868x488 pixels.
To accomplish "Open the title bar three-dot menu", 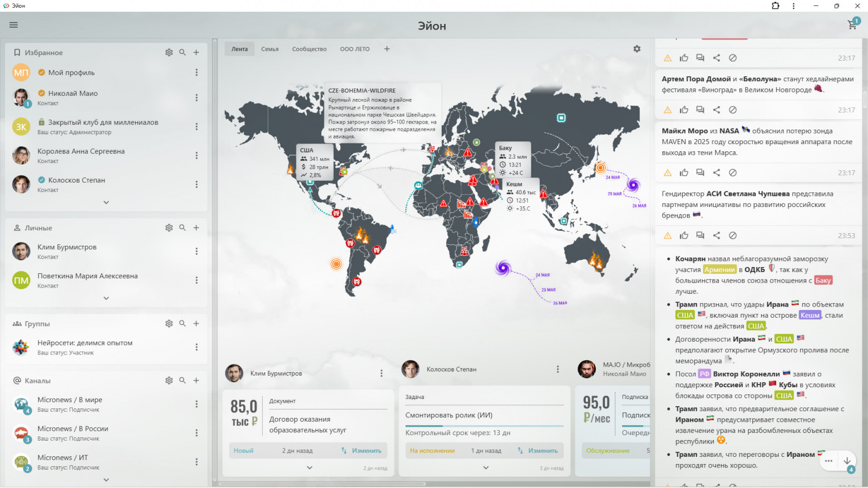I will click(793, 6).
